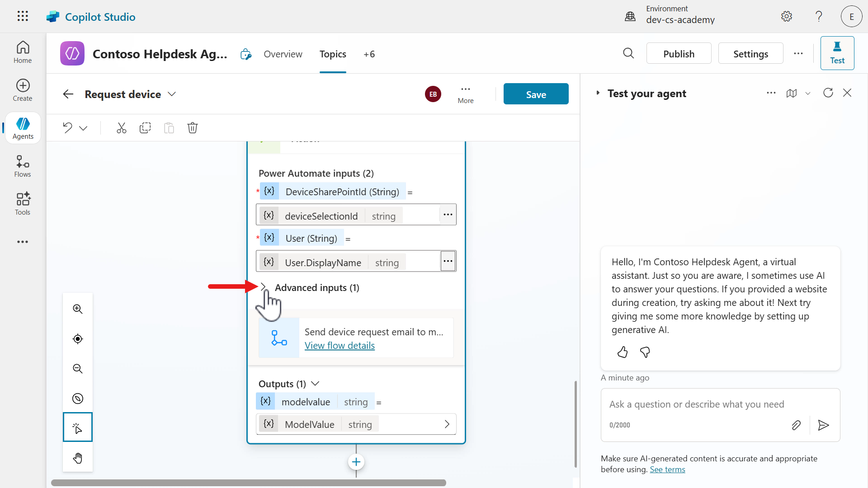Click the attach file paperclip icon
Image resolution: width=868 pixels, height=488 pixels.
tap(796, 425)
